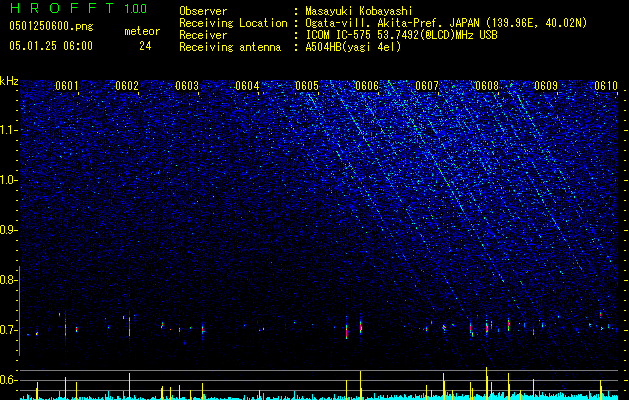Click observer name Masayuki Kobayashi
This screenshot has height=400, width=629.
point(359,11)
